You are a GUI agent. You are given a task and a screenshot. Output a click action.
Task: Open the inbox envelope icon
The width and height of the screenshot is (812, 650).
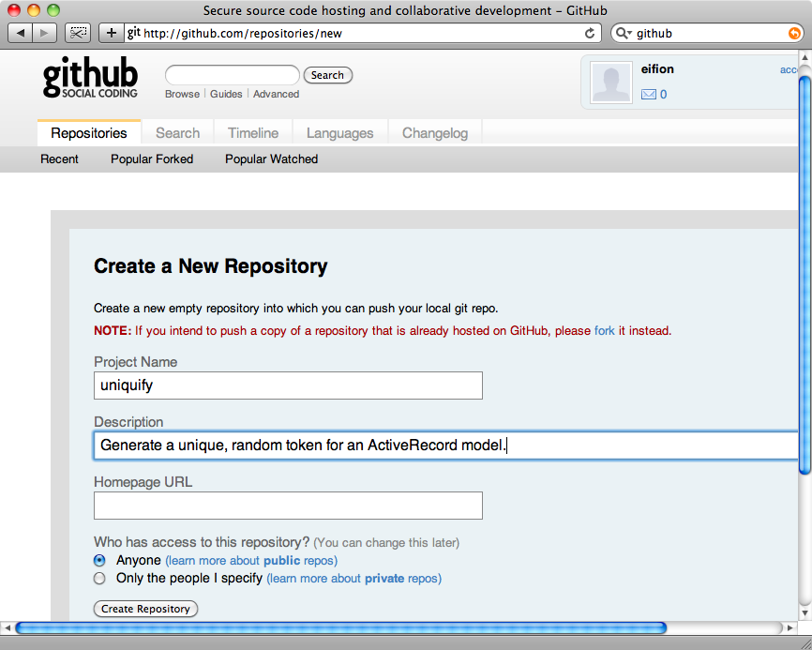648,94
